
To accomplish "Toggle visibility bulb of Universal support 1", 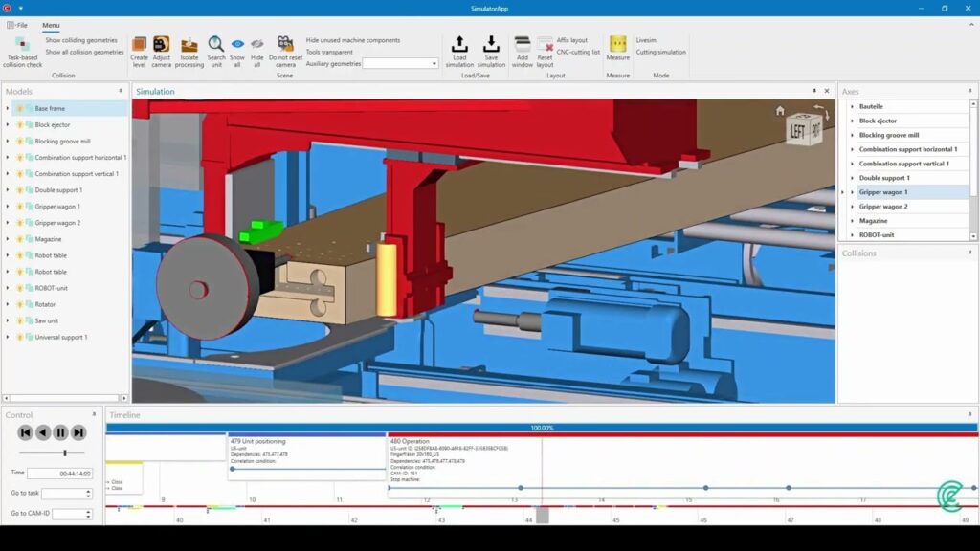I will tap(20, 337).
